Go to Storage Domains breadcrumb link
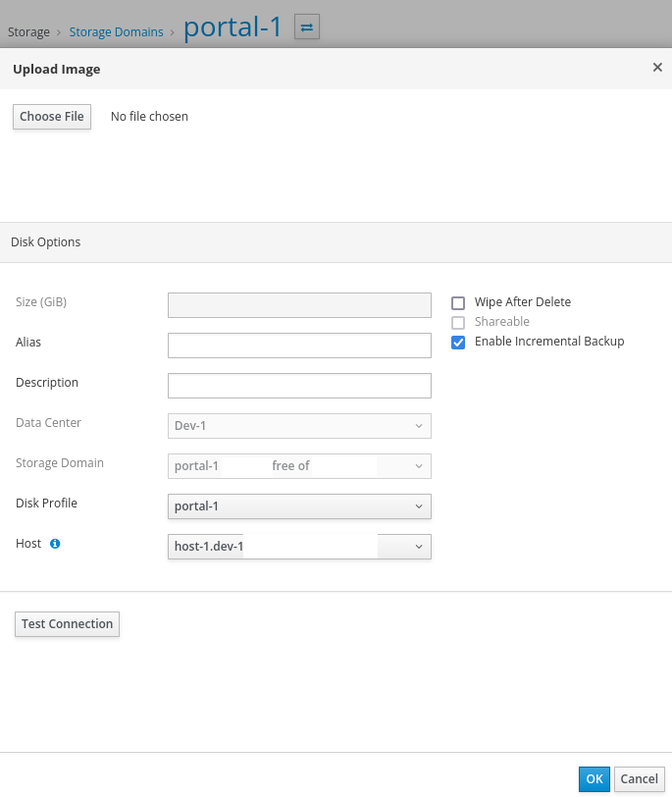Screen dimensions: 672x797 116,32
